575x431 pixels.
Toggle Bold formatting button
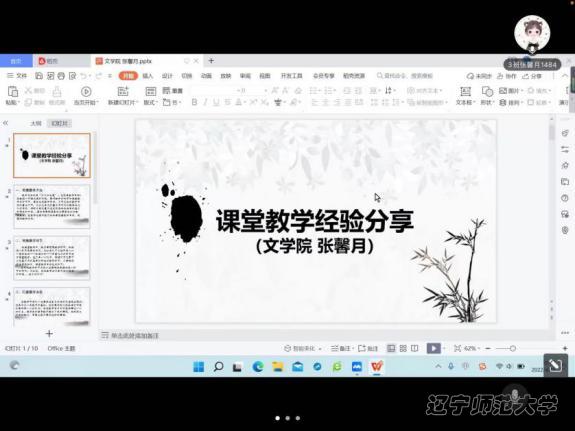[x=194, y=102]
